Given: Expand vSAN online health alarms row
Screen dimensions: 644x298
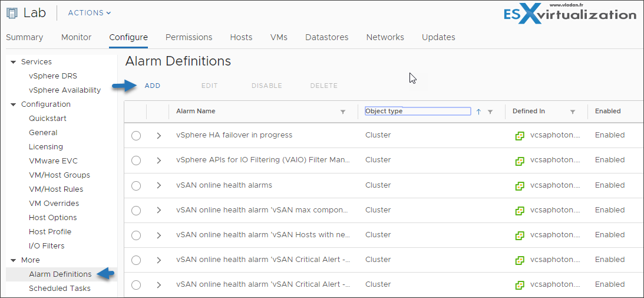Looking at the screenshot, I should pyautogui.click(x=159, y=186).
